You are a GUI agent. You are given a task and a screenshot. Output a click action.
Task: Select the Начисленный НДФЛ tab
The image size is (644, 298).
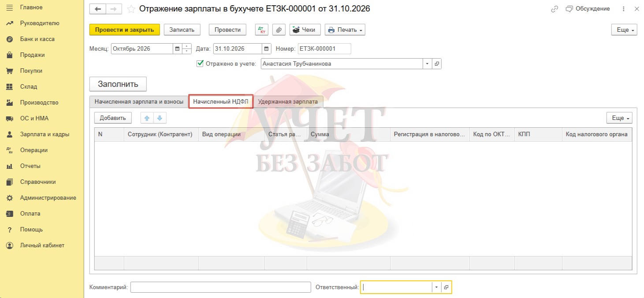[x=221, y=101]
